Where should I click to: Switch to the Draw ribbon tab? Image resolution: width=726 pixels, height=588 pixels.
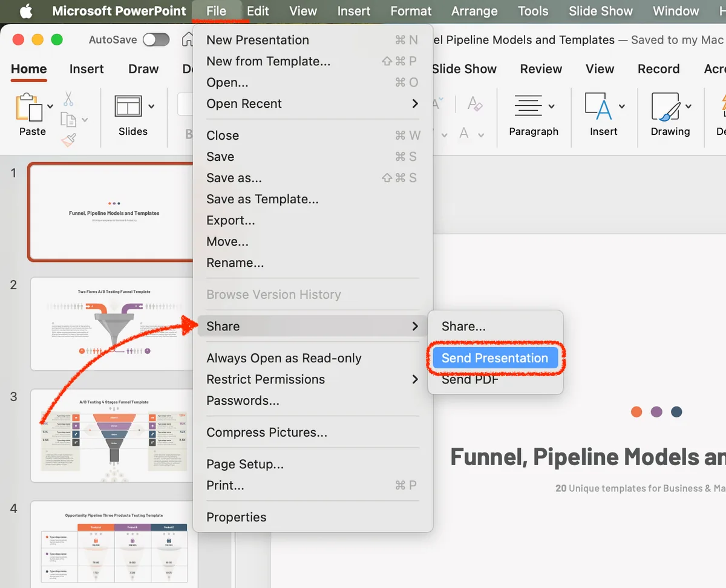(143, 69)
